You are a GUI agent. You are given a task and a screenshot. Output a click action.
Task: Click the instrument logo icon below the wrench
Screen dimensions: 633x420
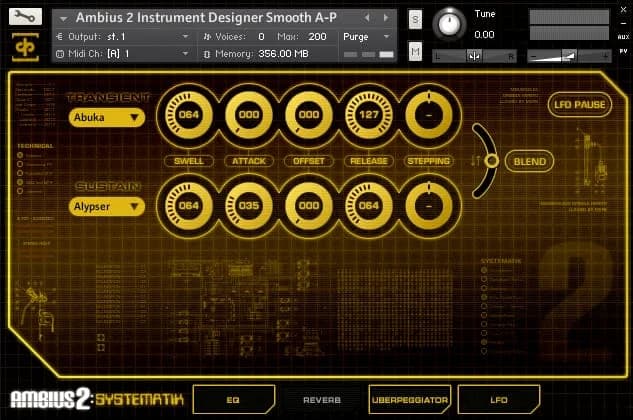coord(25,46)
